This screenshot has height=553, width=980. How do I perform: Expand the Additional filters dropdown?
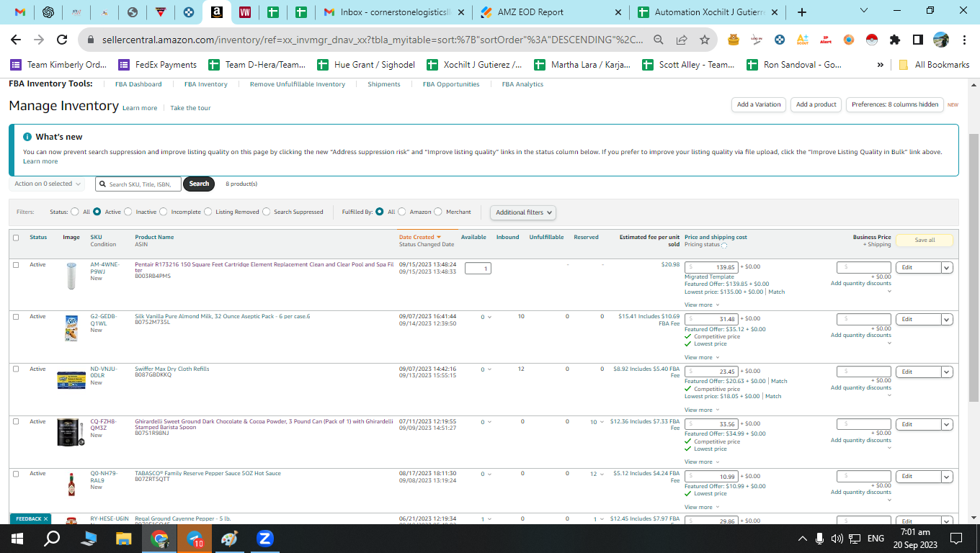tap(523, 212)
